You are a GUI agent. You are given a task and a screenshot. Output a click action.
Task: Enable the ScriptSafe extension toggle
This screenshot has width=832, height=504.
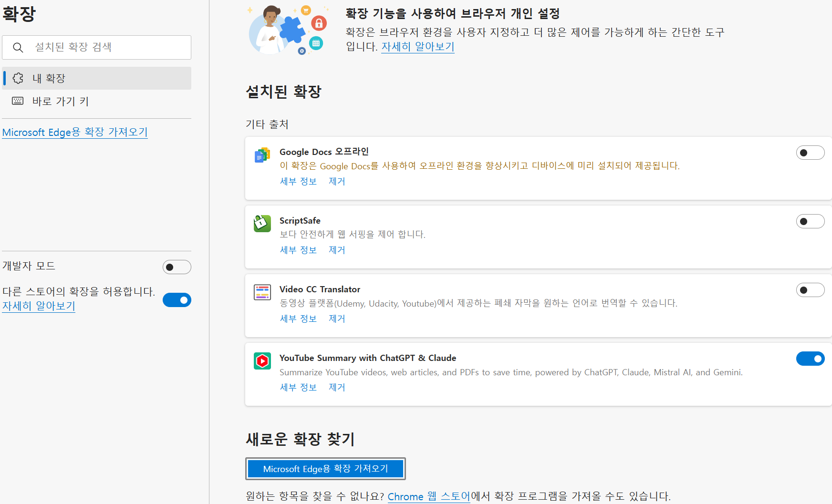tap(810, 221)
